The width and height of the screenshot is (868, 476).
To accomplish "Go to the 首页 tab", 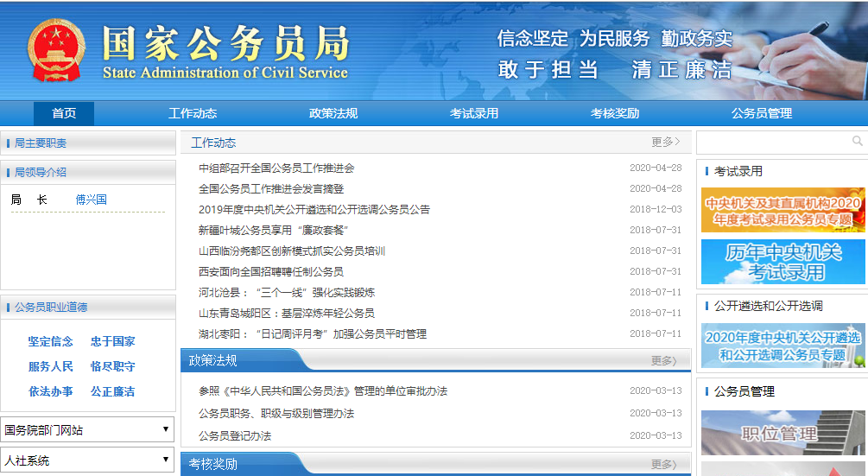I will coord(64,113).
